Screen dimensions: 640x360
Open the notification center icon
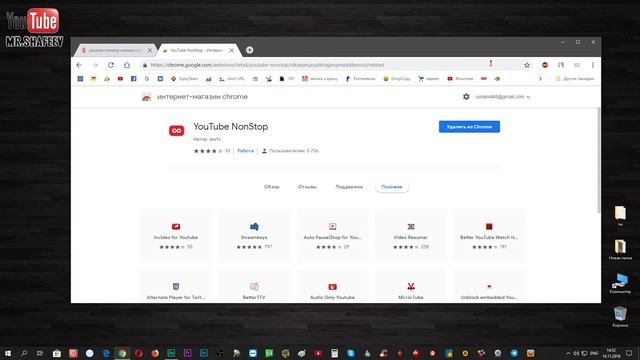tap(629, 353)
